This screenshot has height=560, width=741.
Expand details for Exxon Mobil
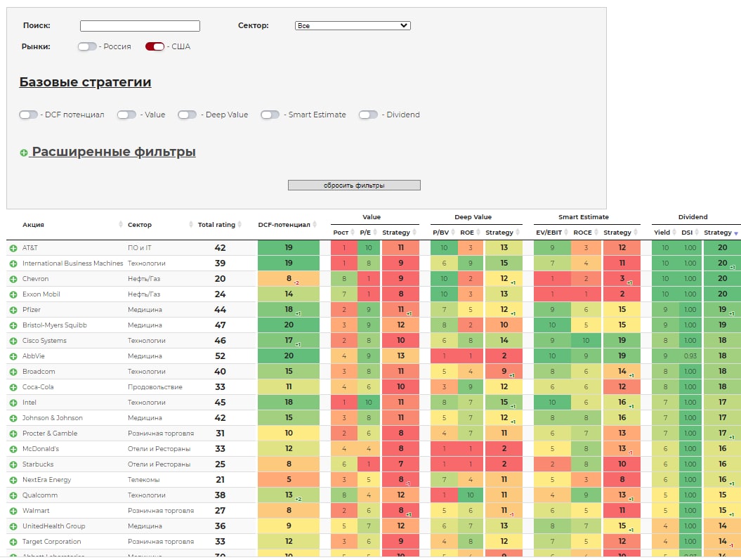pos(13,294)
